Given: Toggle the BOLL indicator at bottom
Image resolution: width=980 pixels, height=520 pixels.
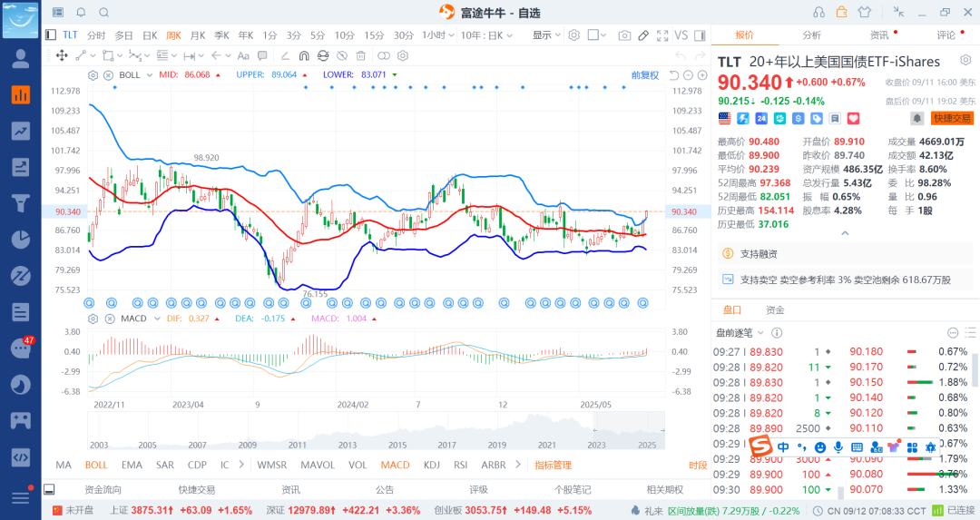Looking at the screenshot, I should click(x=96, y=465).
